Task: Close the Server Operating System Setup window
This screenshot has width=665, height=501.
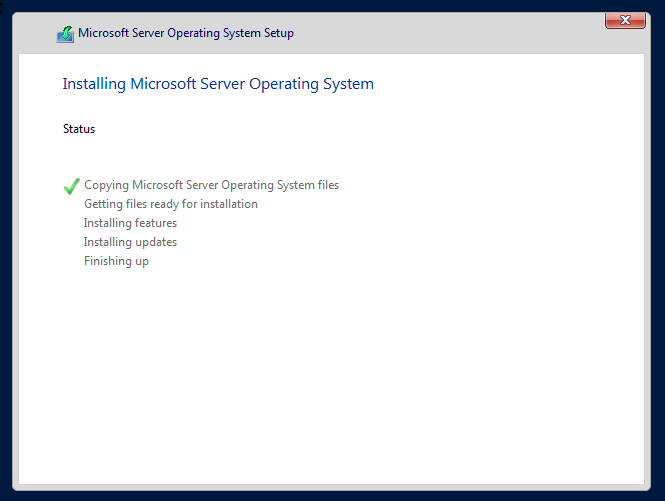Action: tap(625, 20)
